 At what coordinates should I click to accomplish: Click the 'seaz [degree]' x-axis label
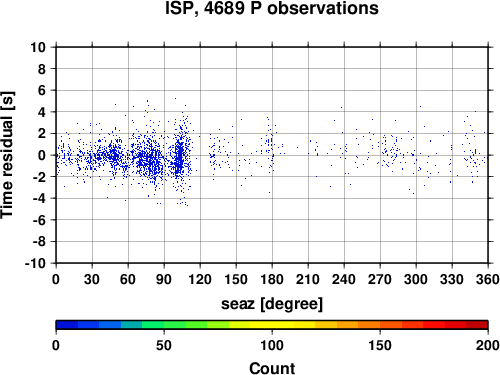pyautogui.click(x=272, y=304)
